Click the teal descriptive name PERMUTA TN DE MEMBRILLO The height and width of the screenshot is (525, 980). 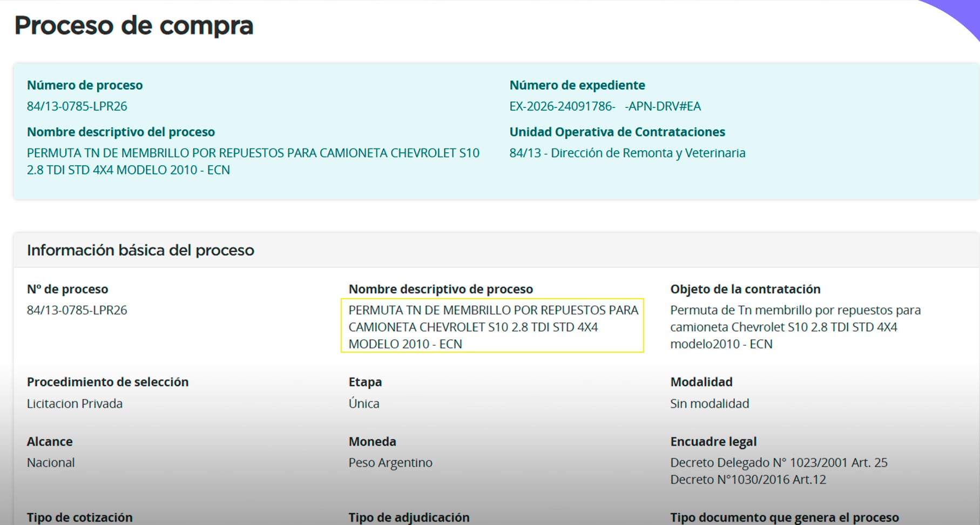tap(253, 161)
